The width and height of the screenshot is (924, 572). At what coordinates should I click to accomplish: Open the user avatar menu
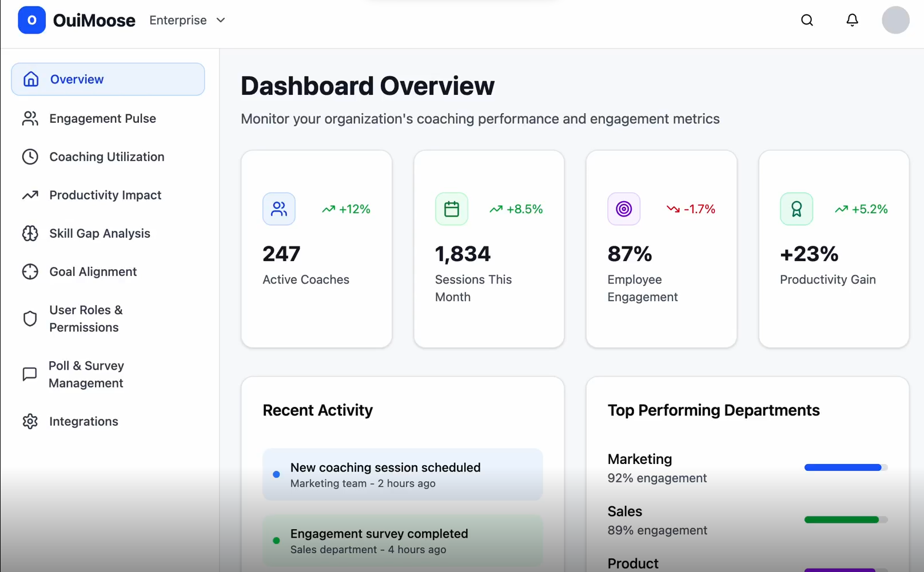[x=895, y=21]
